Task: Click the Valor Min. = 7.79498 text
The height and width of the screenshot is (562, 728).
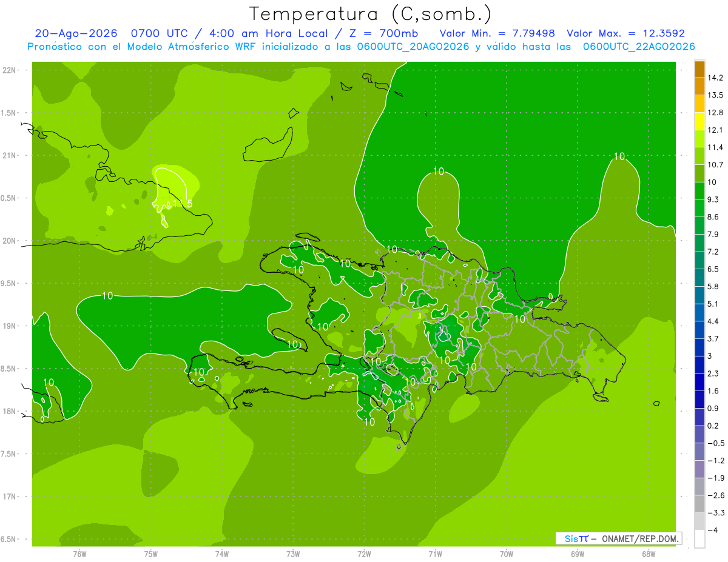Action: [497, 33]
